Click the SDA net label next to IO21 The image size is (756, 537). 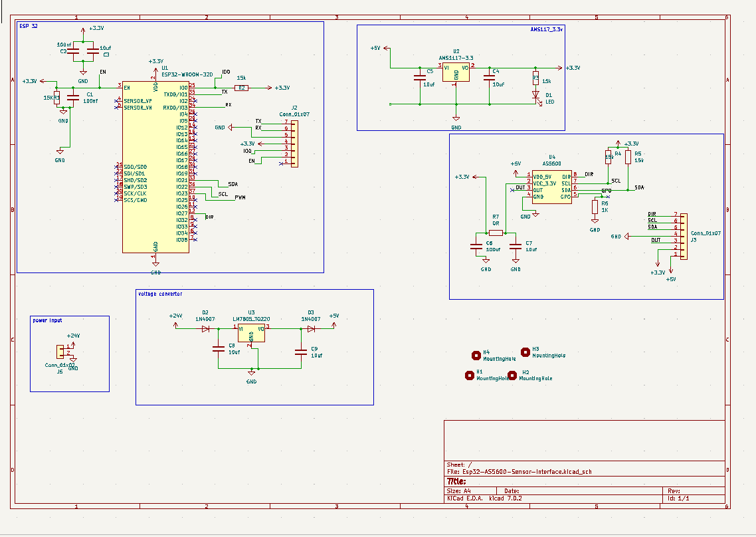coord(233,184)
